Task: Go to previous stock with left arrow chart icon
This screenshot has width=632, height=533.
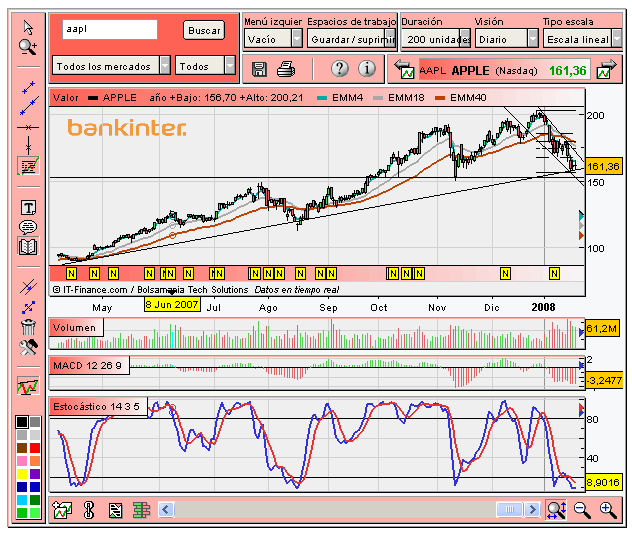Action: click(x=404, y=69)
